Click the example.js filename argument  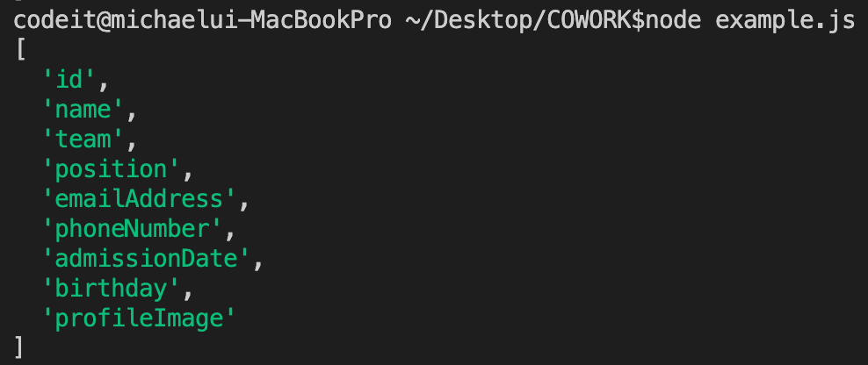tap(785, 20)
